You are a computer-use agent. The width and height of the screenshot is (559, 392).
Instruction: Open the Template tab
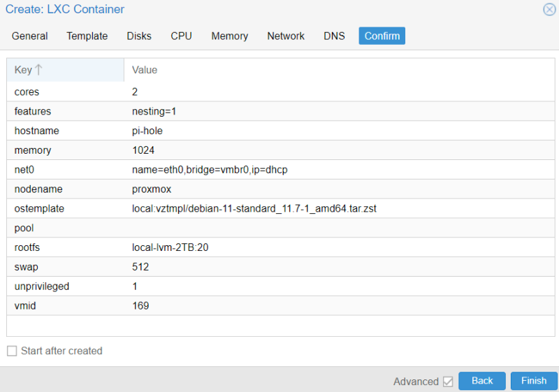(x=87, y=36)
